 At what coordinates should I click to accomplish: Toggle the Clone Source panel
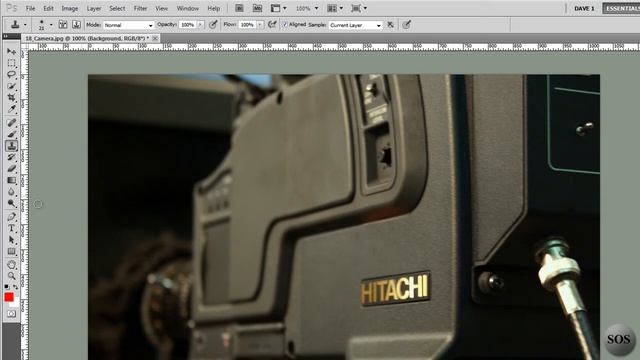tap(76, 25)
